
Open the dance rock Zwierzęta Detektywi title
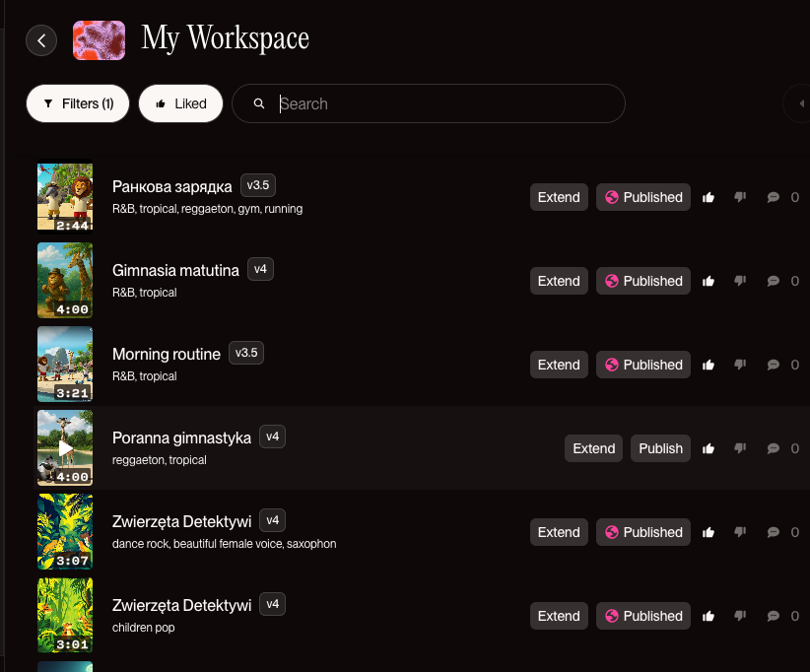pyautogui.click(x=182, y=521)
